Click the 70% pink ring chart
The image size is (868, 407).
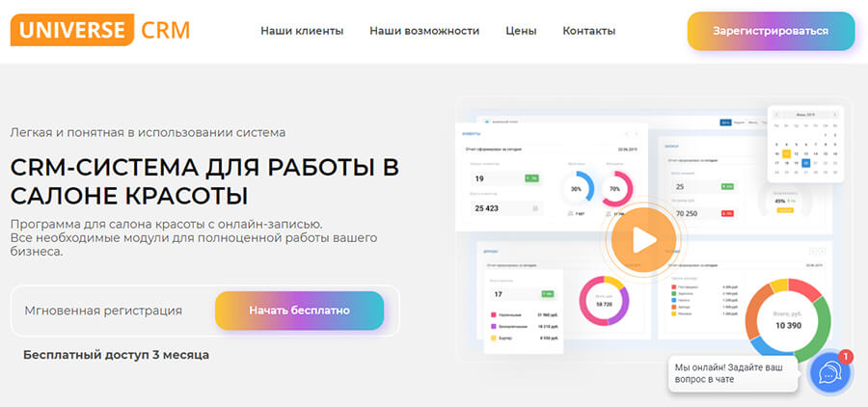(x=615, y=189)
